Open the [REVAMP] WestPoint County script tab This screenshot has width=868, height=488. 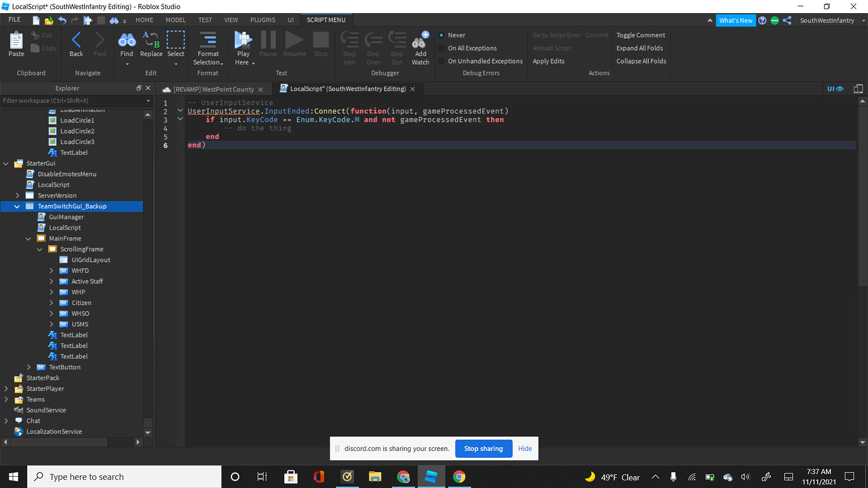coord(214,89)
